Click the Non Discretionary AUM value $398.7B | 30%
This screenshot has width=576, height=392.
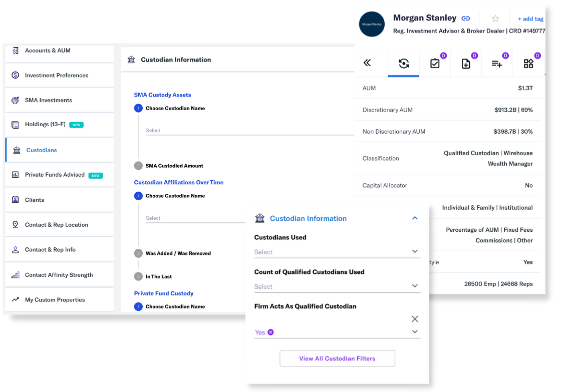pos(513,131)
